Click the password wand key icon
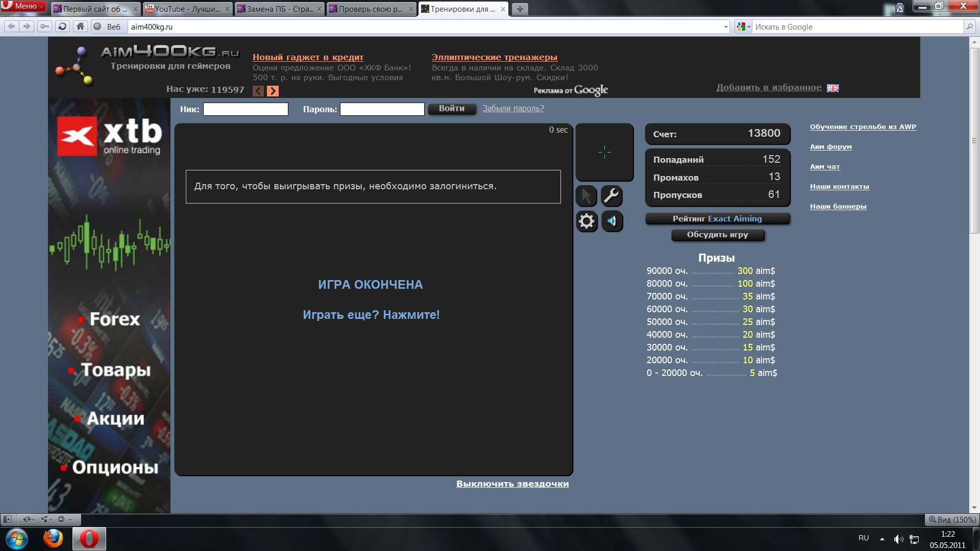Screen dimensions: 980x551 pos(45,27)
